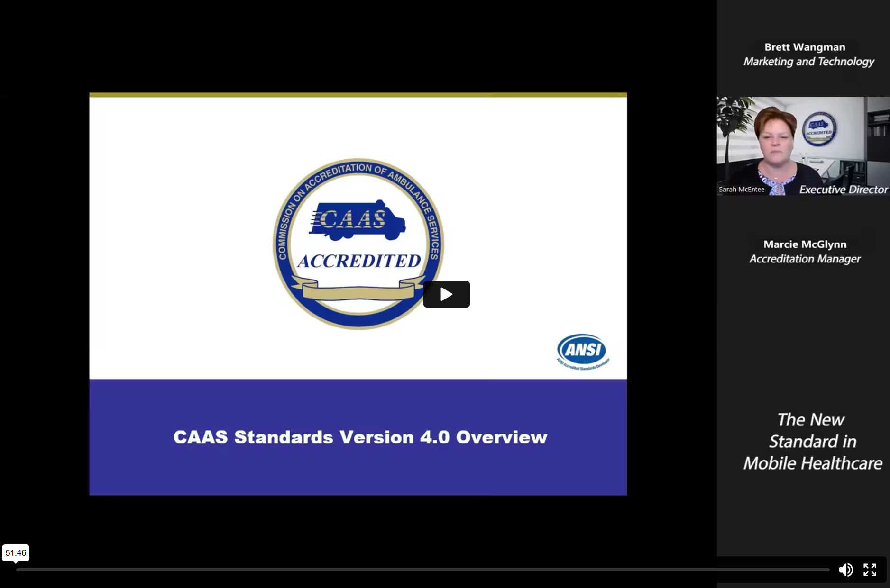Image resolution: width=890 pixels, height=588 pixels.
Task: Select the Executive Director caption
Action: (x=843, y=189)
